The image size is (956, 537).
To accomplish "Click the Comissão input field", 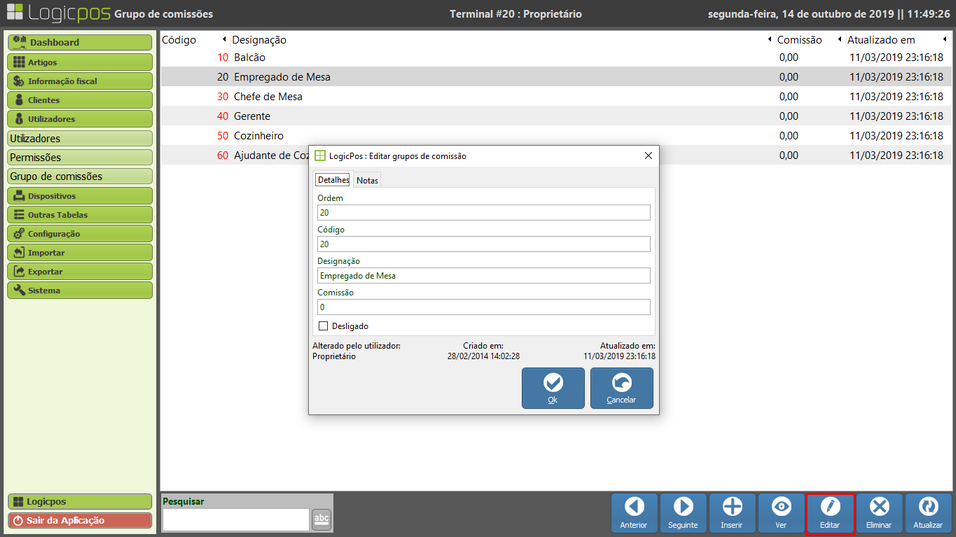I will click(x=483, y=308).
